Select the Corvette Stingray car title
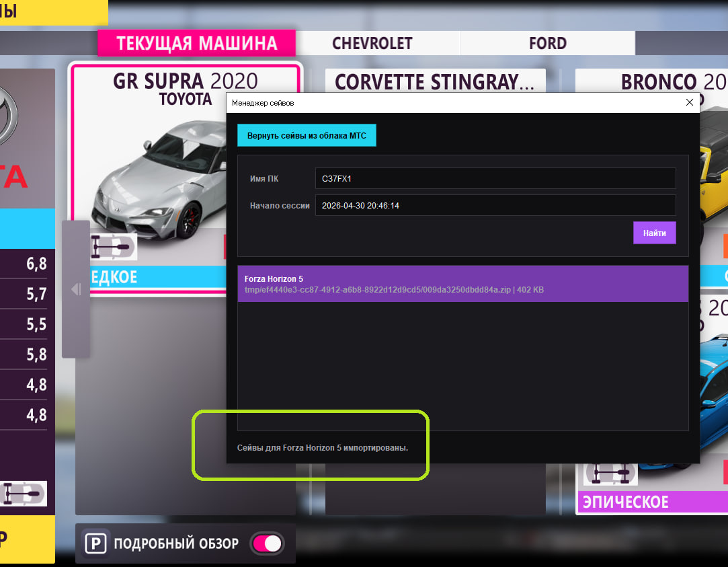 (x=434, y=82)
